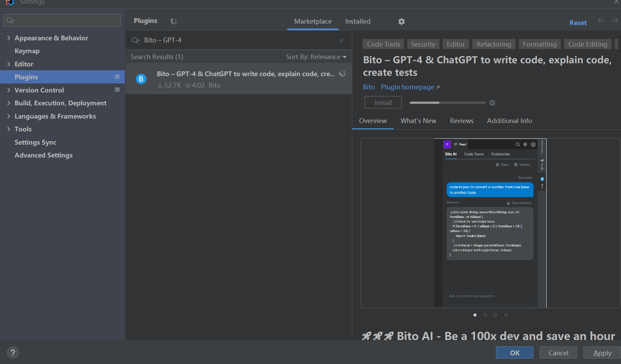Click the Security tag

[423, 44]
